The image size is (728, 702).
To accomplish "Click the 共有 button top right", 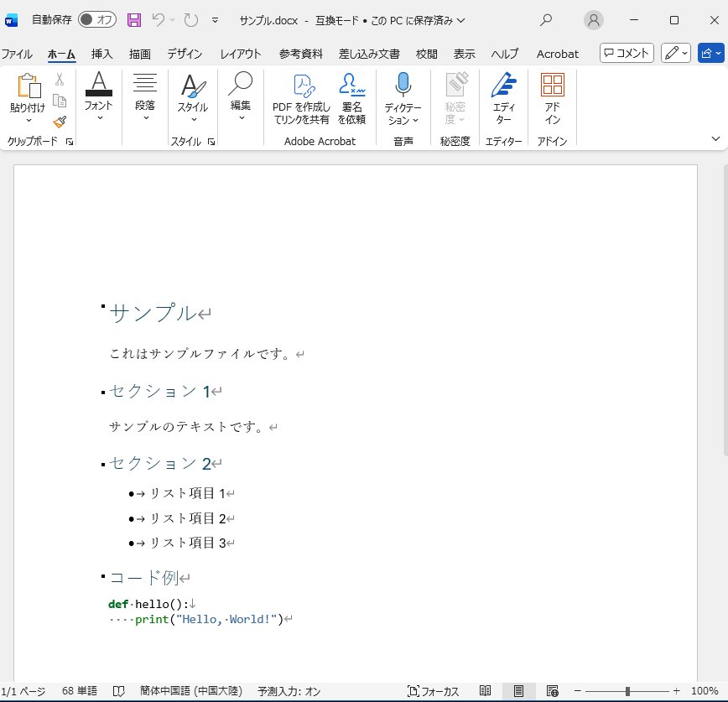I will [710, 52].
